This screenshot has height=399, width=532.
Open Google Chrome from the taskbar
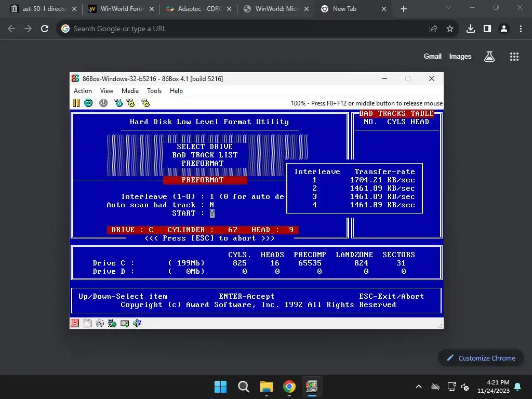point(289,387)
